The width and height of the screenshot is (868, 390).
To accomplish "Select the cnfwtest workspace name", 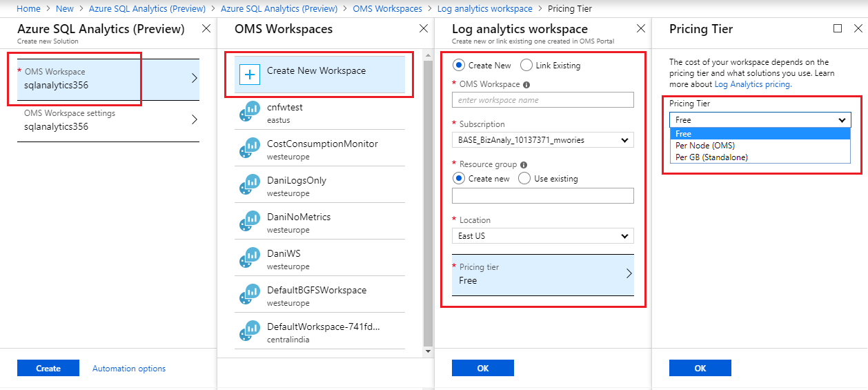I will pyautogui.click(x=285, y=107).
